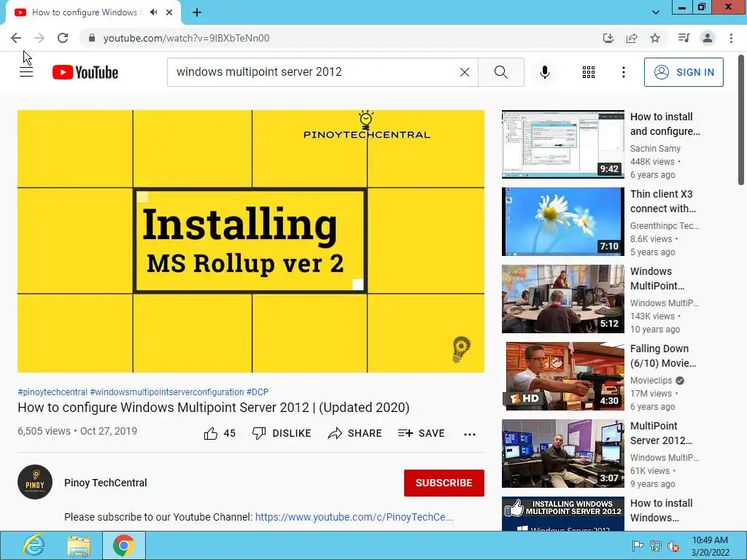View site security lock icon
The width and height of the screenshot is (747, 560).
tap(92, 38)
